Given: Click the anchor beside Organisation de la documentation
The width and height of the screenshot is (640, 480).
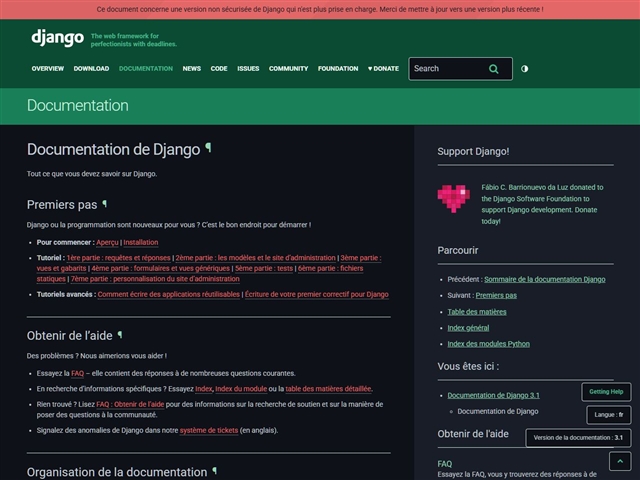Looking at the screenshot, I should pyautogui.click(x=215, y=471).
